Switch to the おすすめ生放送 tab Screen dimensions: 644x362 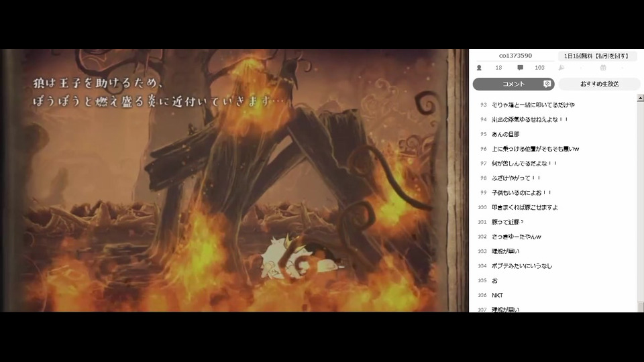[x=599, y=84]
